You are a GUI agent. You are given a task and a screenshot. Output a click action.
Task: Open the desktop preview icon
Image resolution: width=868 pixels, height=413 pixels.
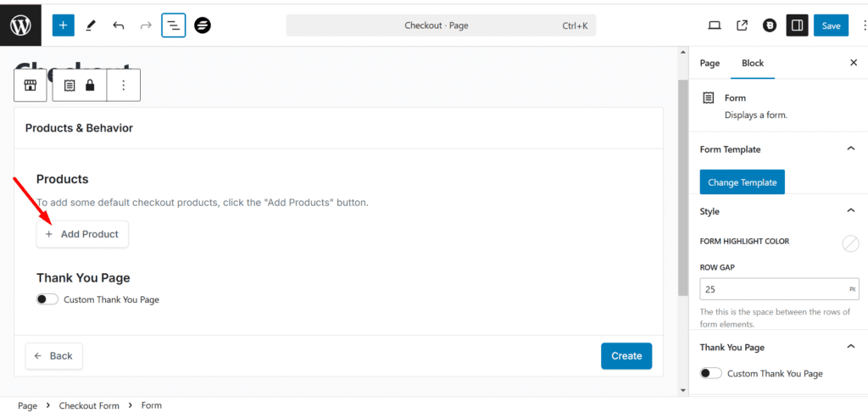[x=715, y=25]
